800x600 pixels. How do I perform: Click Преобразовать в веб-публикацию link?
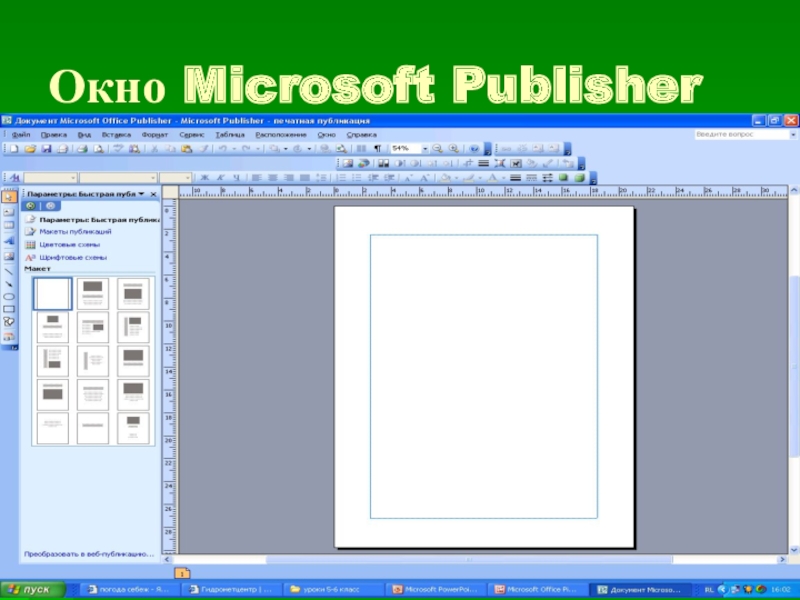(x=89, y=554)
